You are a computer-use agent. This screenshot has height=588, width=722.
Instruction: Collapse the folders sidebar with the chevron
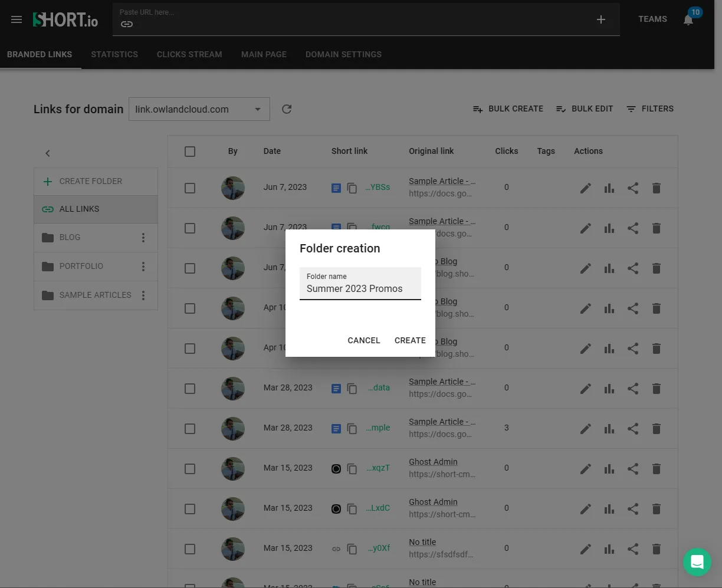(48, 153)
